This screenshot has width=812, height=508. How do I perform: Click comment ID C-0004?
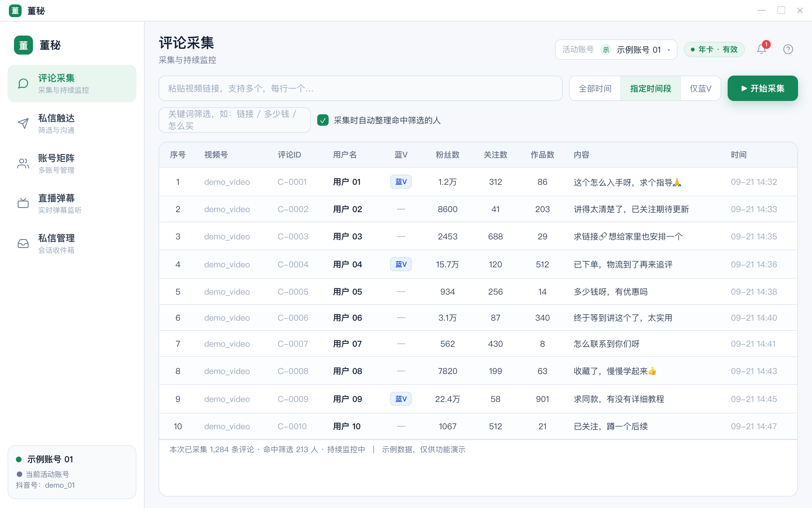[x=292, y=264]
